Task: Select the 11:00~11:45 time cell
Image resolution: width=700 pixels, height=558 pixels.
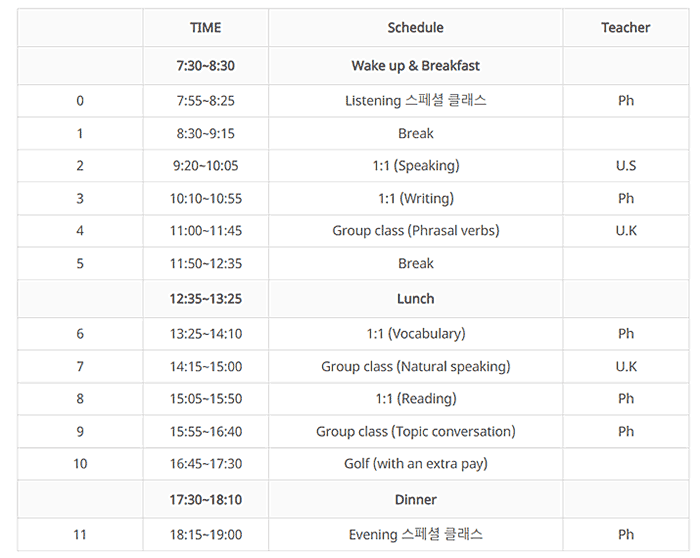Action: click(205, 231)
